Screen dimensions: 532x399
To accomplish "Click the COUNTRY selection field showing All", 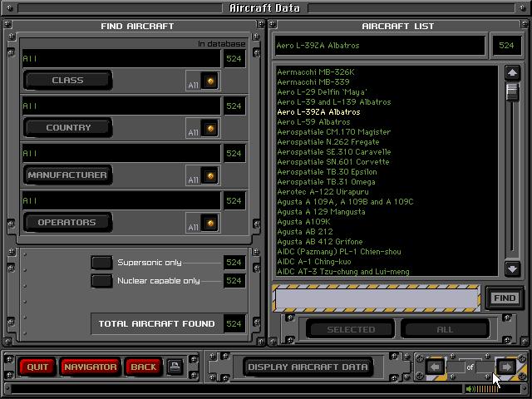I will tap(121, 106).
